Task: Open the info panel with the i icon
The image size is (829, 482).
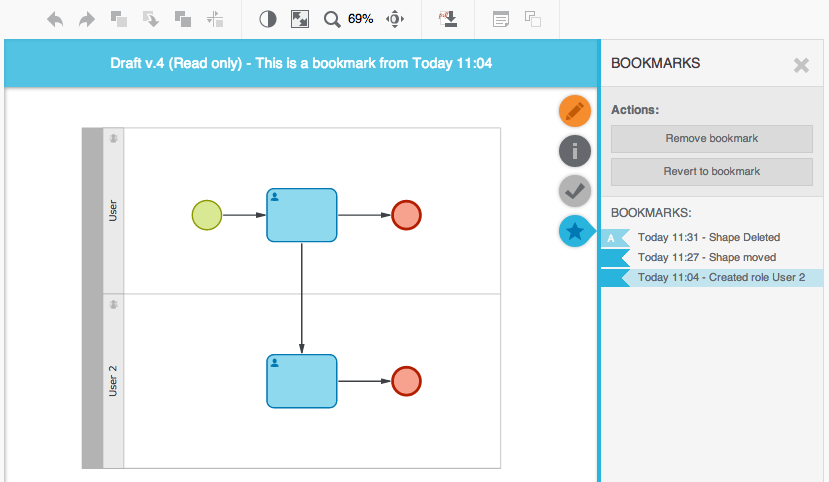Action: coord(574,151)
